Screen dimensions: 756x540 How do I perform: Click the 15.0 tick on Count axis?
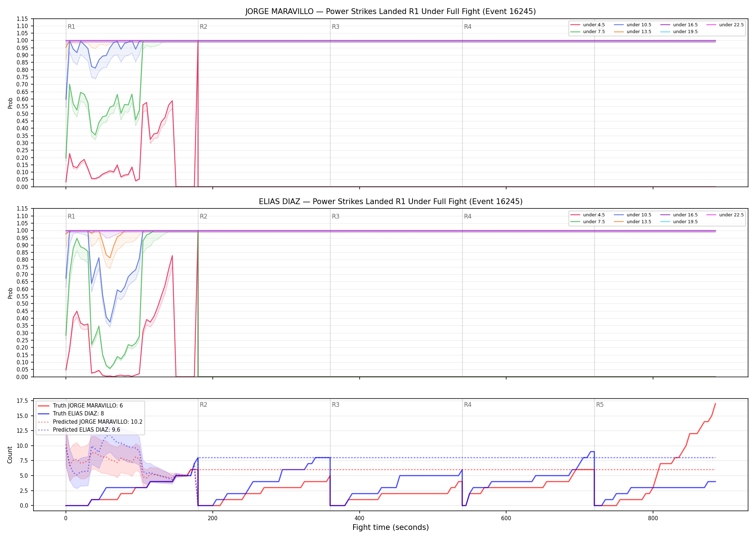(22, 416)
